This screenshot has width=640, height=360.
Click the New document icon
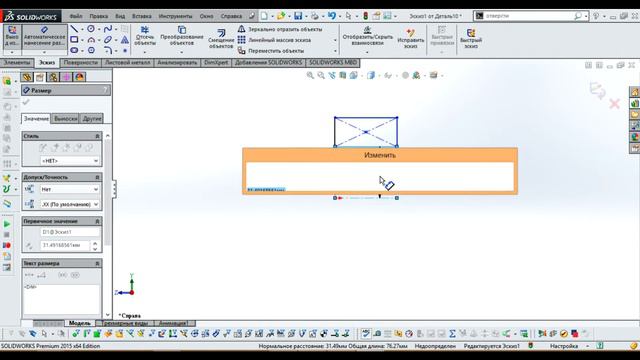(264, 16)
